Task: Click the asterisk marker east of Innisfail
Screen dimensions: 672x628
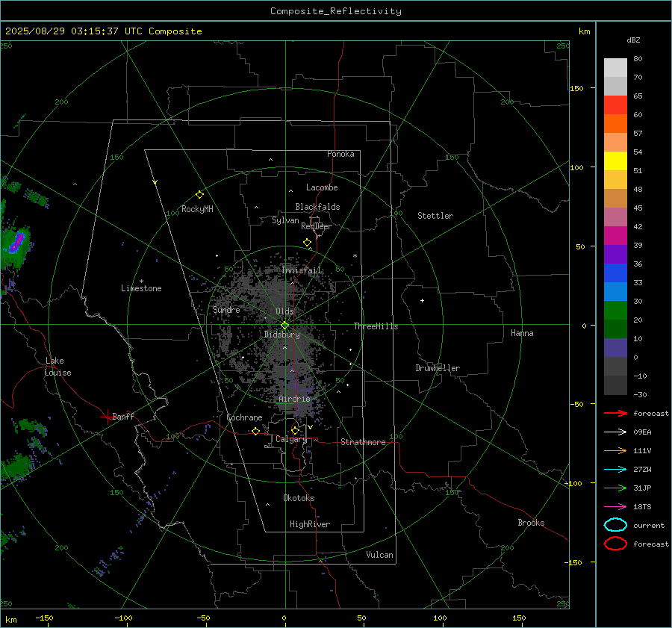Action: point(355,256)
